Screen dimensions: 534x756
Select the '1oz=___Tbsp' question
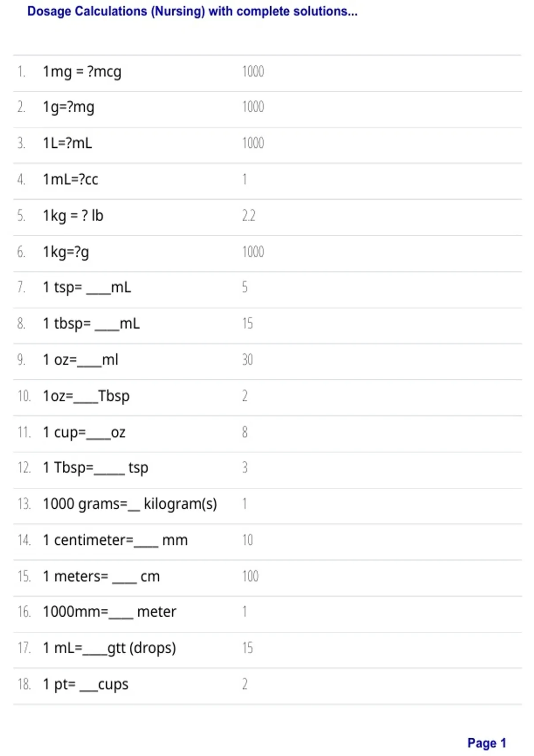pos(86,396)
